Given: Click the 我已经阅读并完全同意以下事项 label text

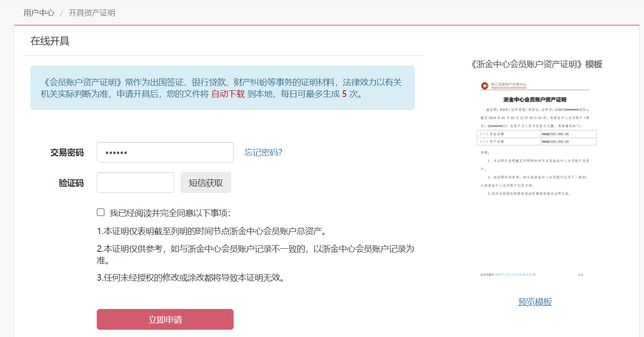Looking at the screenshot, I should click(x=170, y=213).
